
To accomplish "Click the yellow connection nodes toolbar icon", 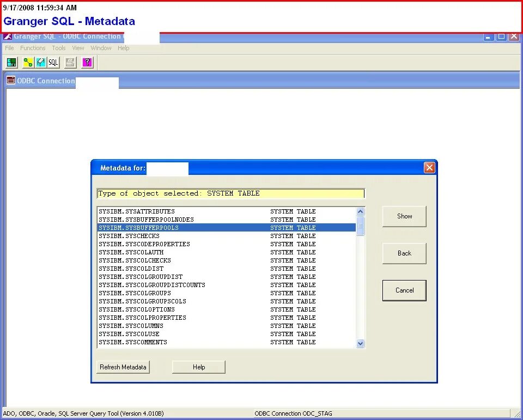I will pos(28,62).
